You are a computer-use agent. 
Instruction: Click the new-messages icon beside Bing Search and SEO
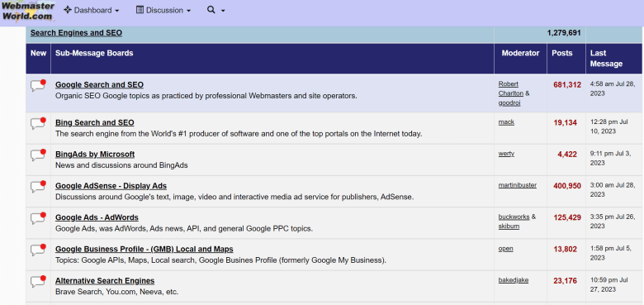pos(38,123)
